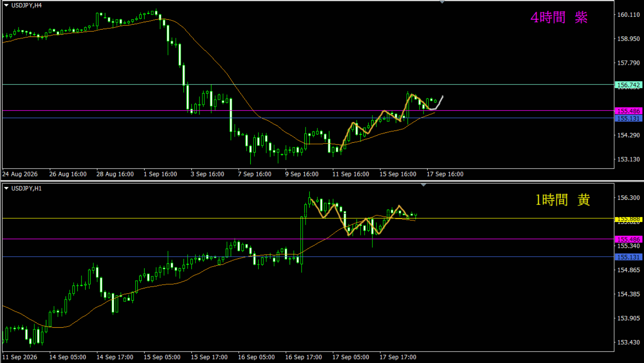Select the gray projected arrow line on H4
Image resolution: width=644 pixels, height=363 pixels.
pos(437,103)
